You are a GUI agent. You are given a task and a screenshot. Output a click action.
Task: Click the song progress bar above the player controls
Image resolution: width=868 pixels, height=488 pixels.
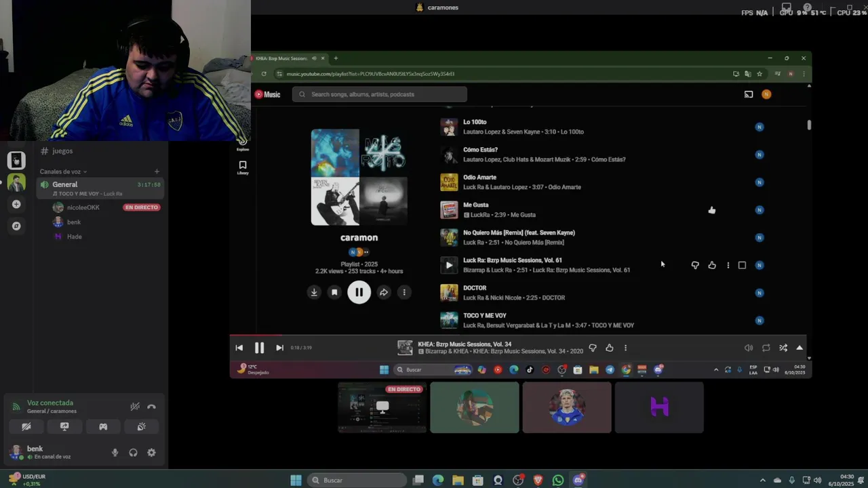[x=518, y=335]
